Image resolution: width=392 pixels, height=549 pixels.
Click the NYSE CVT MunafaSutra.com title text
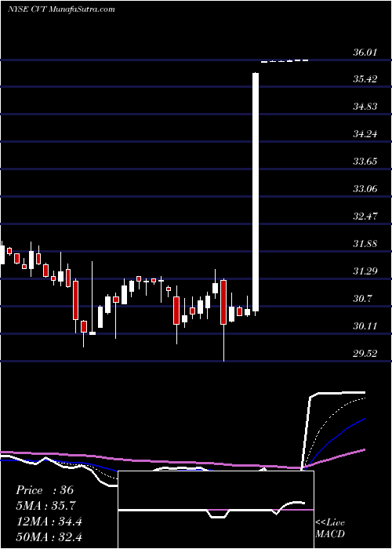coord(61,9)
